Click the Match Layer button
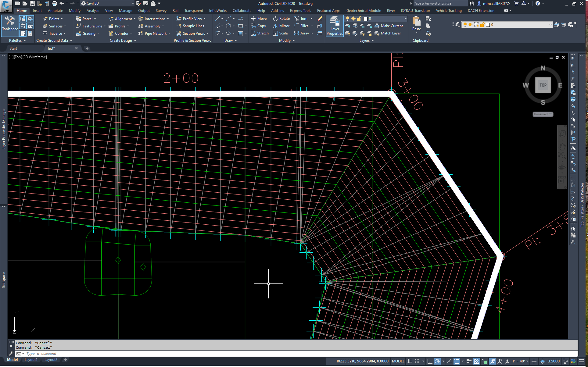588x367 pixels. (388, 33)
